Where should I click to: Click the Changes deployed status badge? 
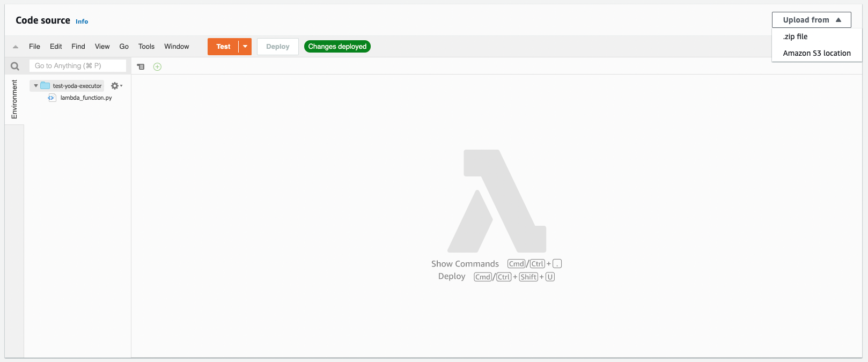click(x=337, y=47)
